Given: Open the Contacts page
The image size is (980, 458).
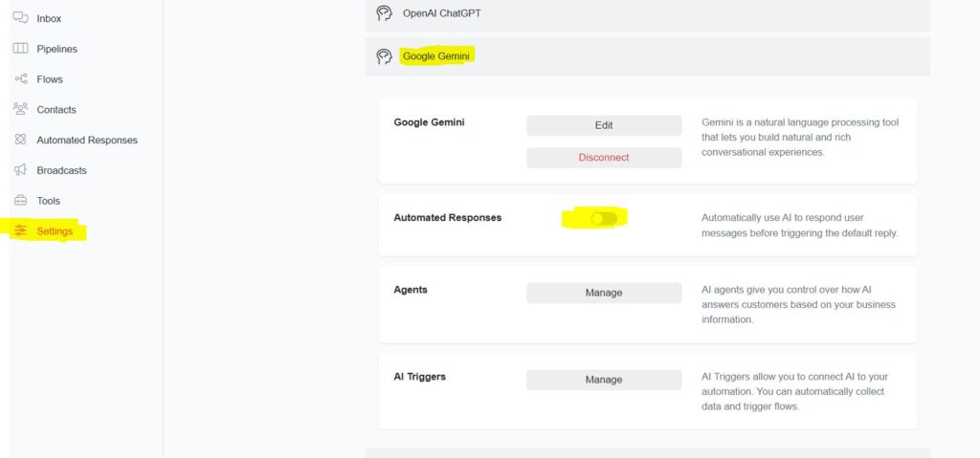Looking at the screenshot, I should [56, 109].
